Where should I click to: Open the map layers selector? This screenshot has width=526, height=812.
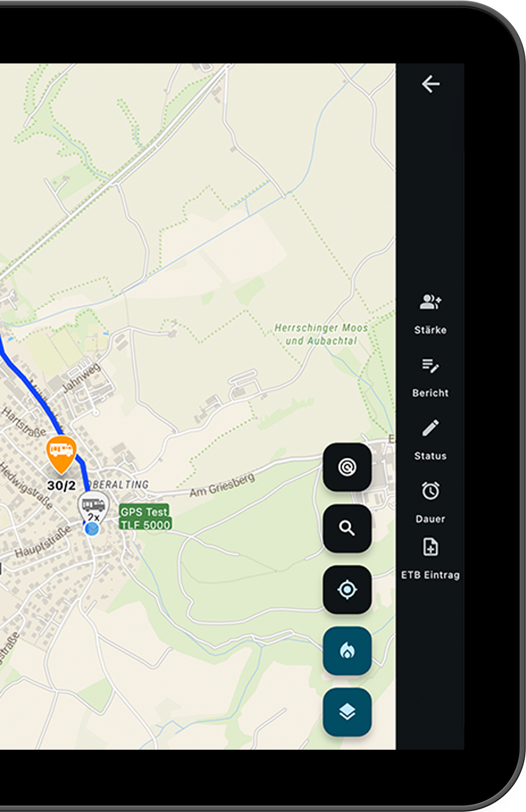347,712
